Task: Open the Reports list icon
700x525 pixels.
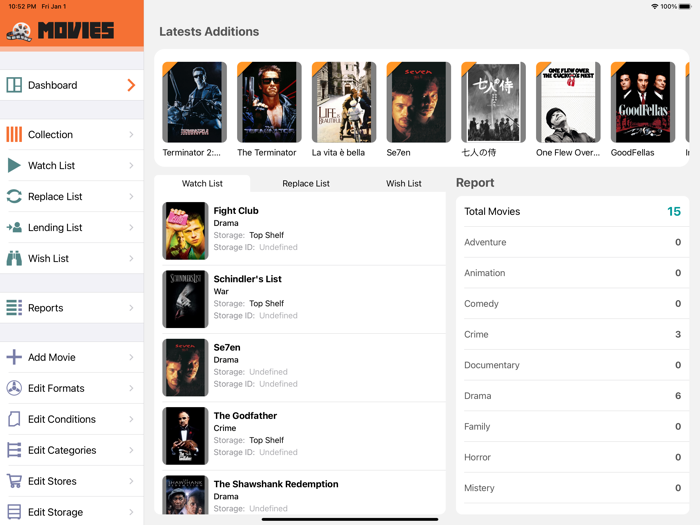Action: pos(14,308)
